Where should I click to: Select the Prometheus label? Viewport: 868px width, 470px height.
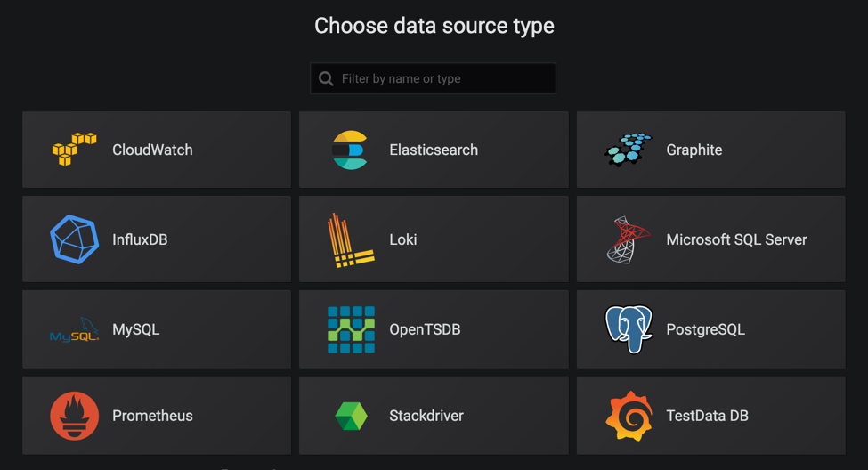click(152, 416)
